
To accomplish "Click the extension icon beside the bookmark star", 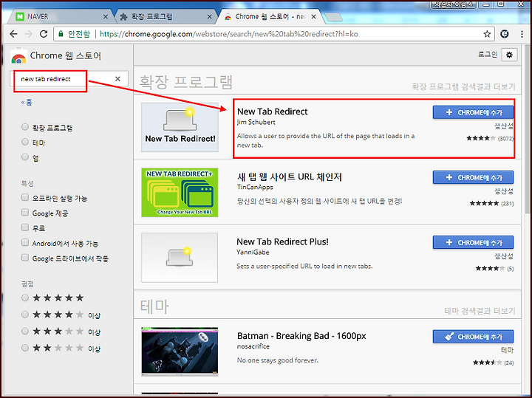I will 505,34.
